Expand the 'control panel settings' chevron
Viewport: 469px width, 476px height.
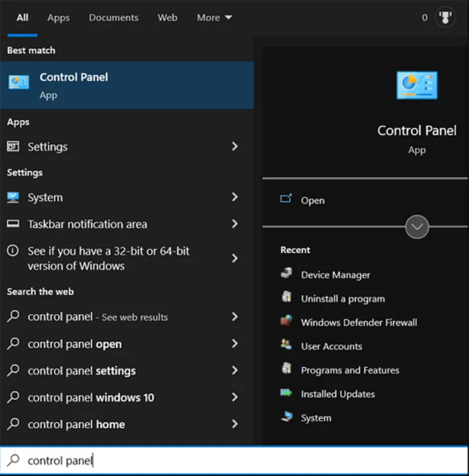pyautogui.click(x=235, y=370)
